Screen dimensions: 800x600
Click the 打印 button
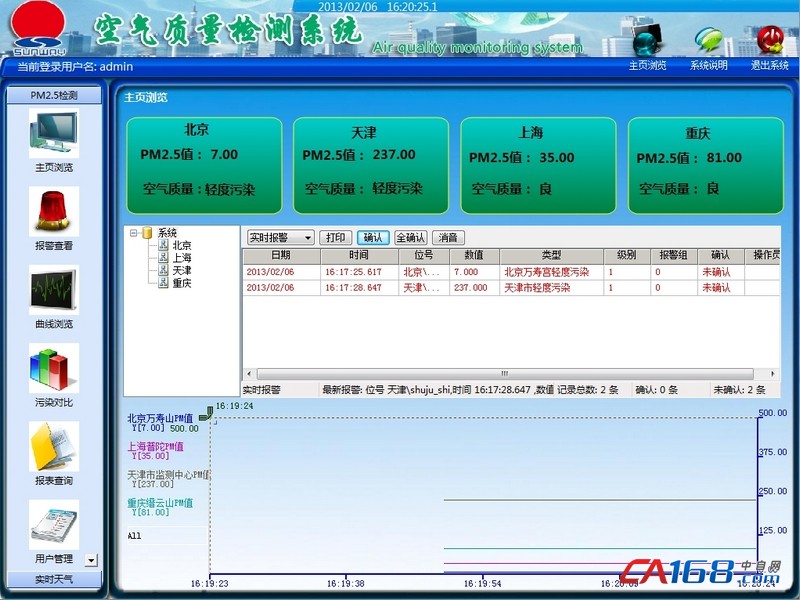pyautogui.click(x=335, y=238)
